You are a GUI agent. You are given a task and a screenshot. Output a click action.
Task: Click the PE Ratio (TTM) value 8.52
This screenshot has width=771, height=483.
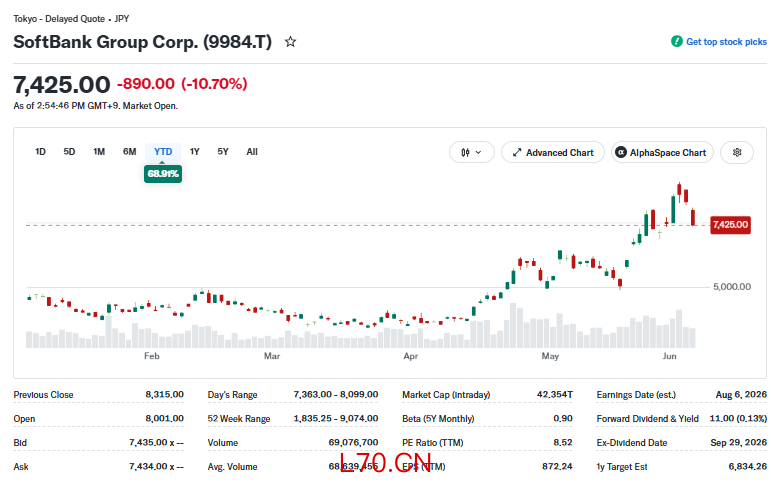coord(563,443)
